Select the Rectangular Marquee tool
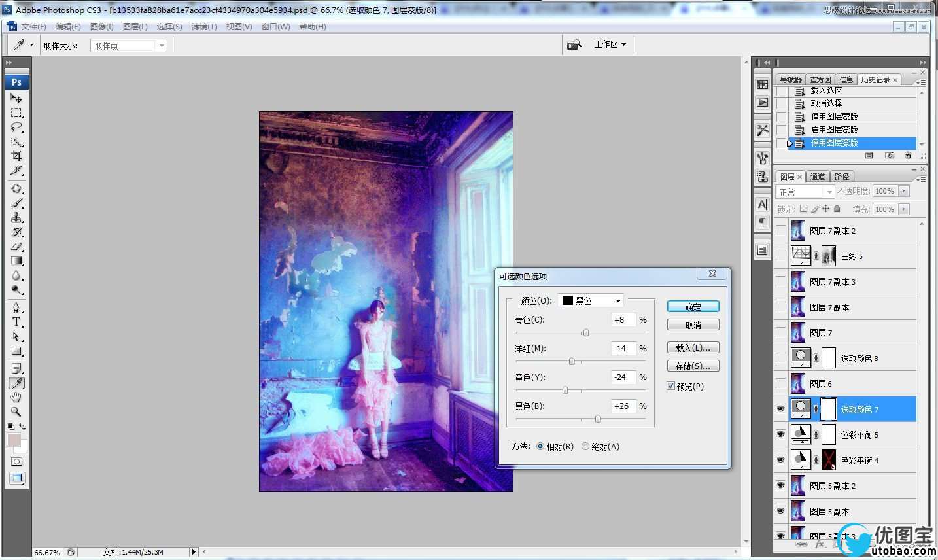 pos(16,113)
